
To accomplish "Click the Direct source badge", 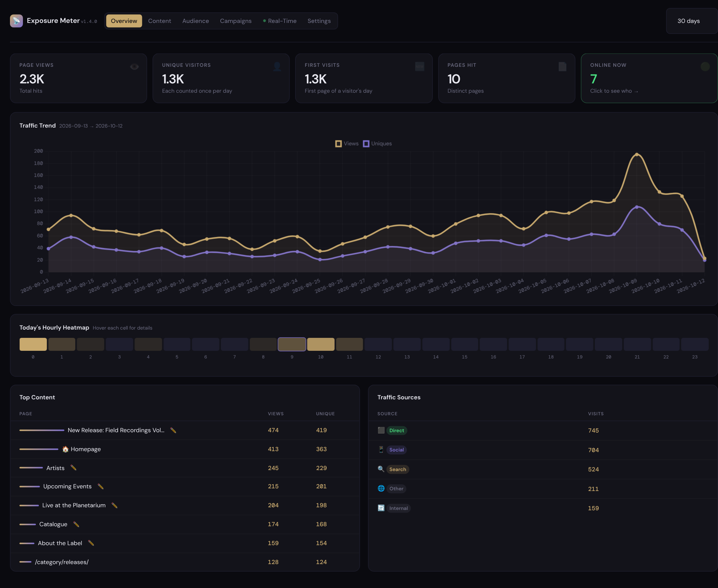I will (397, 431).
